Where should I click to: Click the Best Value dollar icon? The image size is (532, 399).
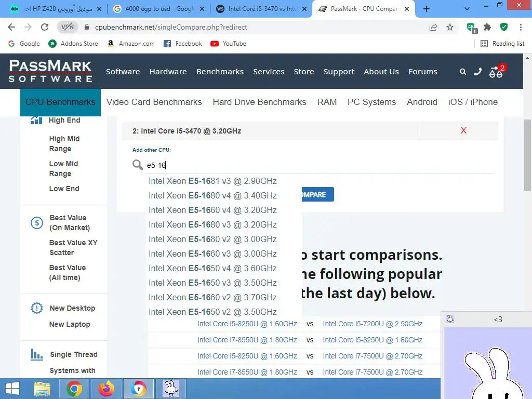pyautogui.click(x=37, y=223)
